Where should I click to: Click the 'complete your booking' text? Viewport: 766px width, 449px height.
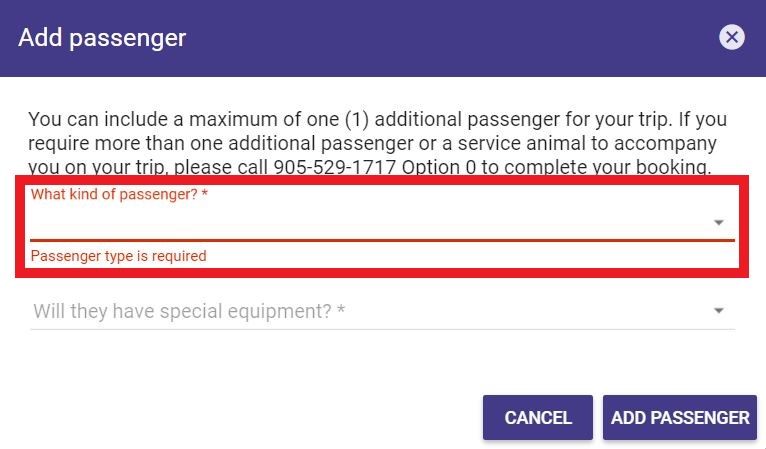[x=607, y=167]
